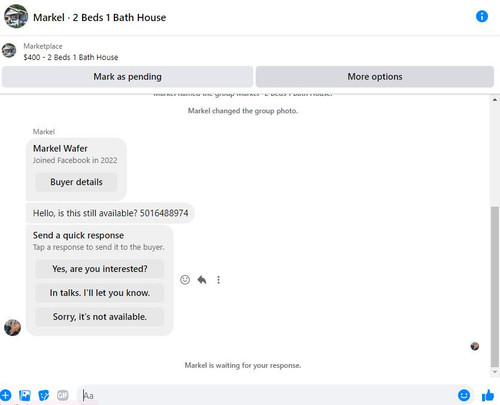
Task: Reply to the quick response message
Action: tap(202, 280)
